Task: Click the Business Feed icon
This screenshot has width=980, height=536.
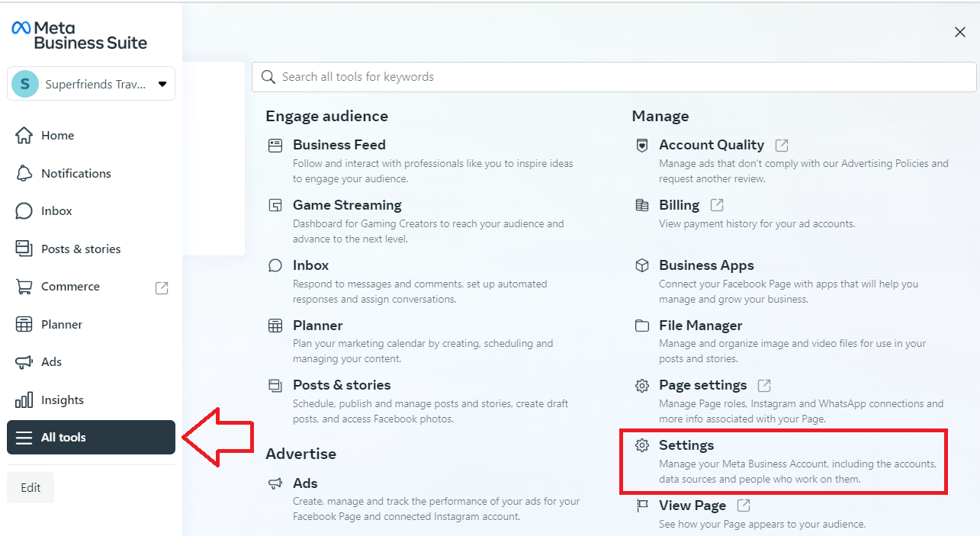Action: [275, 145]
